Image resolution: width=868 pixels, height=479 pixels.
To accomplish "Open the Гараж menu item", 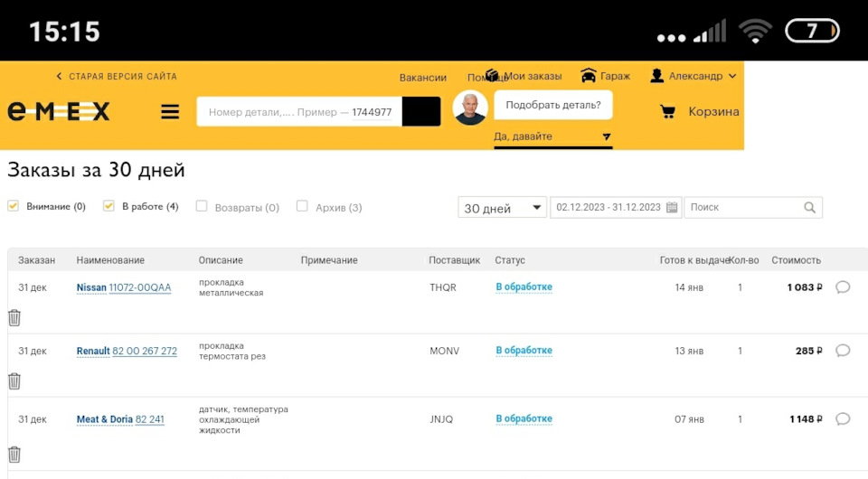I will 606,77.
